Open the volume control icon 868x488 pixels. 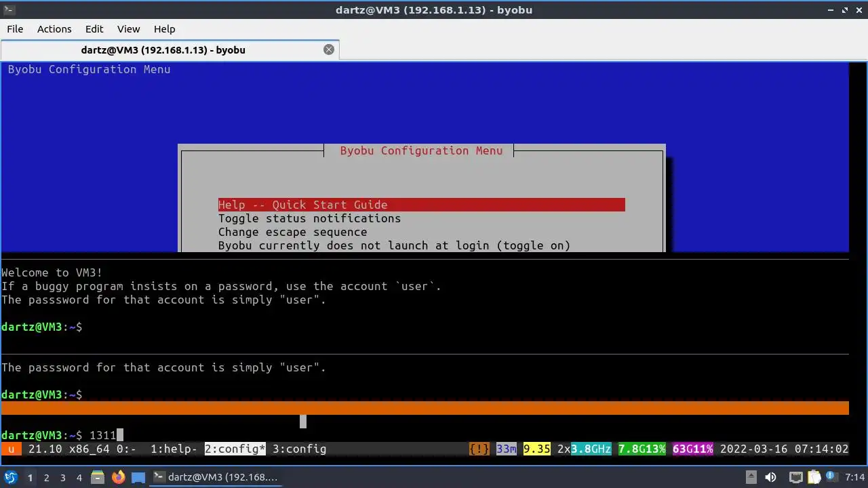pyautogui.click(x=770, y=477)
